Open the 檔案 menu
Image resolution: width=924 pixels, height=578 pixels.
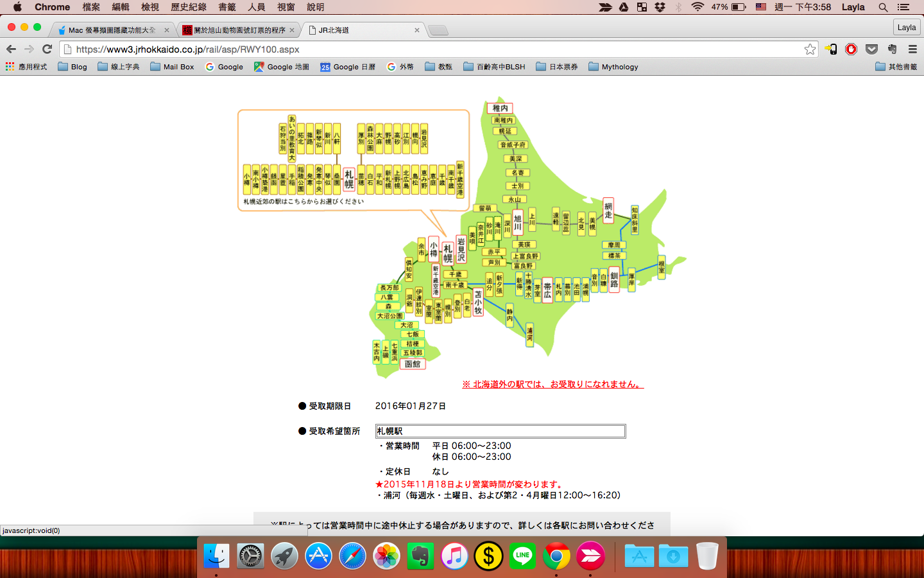pos(91,7)
